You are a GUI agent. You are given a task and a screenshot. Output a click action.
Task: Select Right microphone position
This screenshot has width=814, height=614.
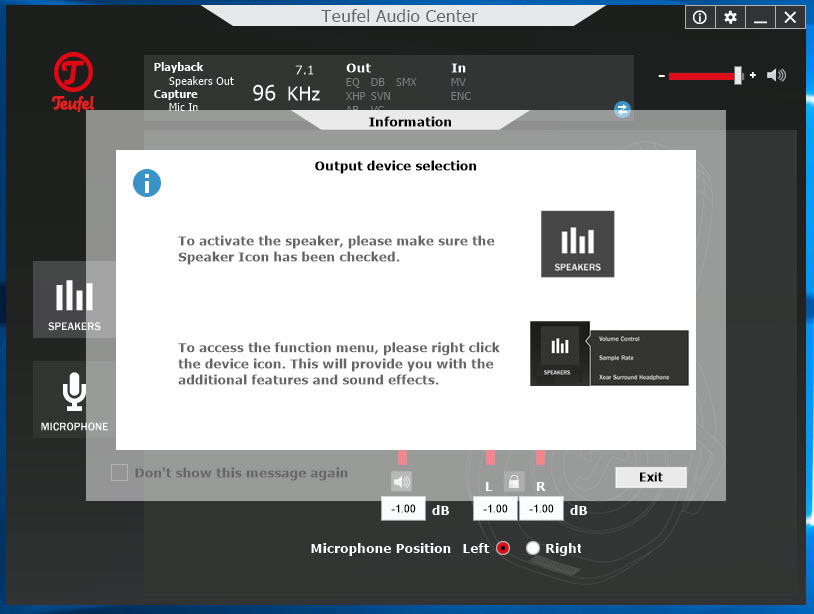coord(533,548)
